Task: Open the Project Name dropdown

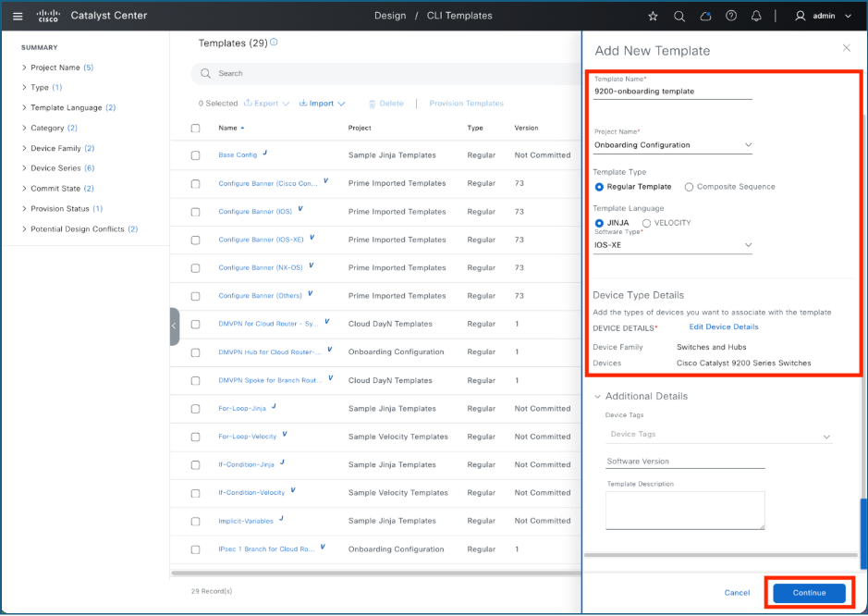Action: (x=673, y=145)
